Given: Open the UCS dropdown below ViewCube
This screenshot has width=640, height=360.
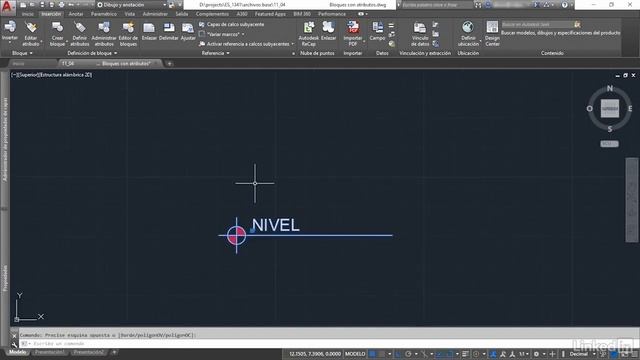Looking at the screenshot, I should pos(609,144).
